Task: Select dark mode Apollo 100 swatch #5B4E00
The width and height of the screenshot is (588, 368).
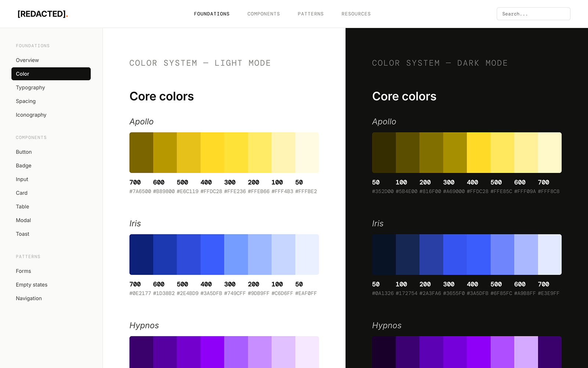Action: pos(408,153)
